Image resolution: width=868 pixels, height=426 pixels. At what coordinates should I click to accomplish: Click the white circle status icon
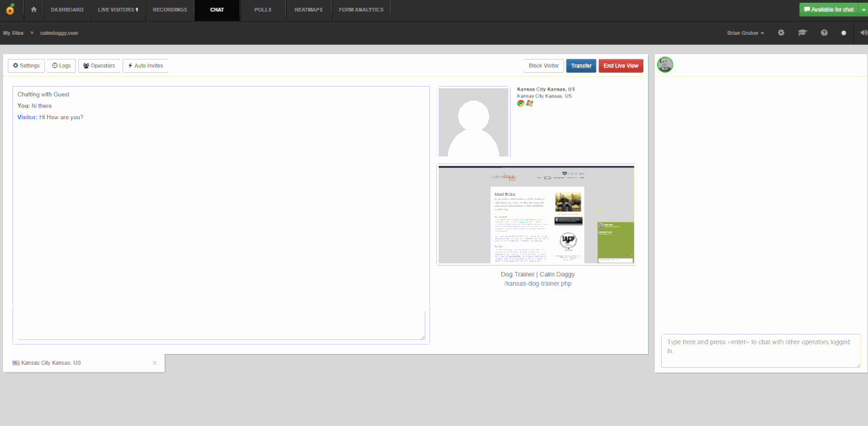[844, 33]
